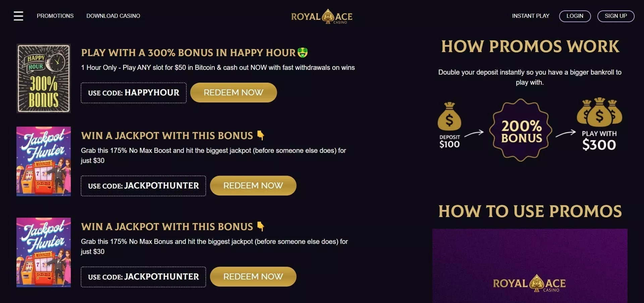The width and height of the screenshot is (644, 303).
Task: Click the Royal Ace logo in the purple video panel
Action: [x=529, y=283]
